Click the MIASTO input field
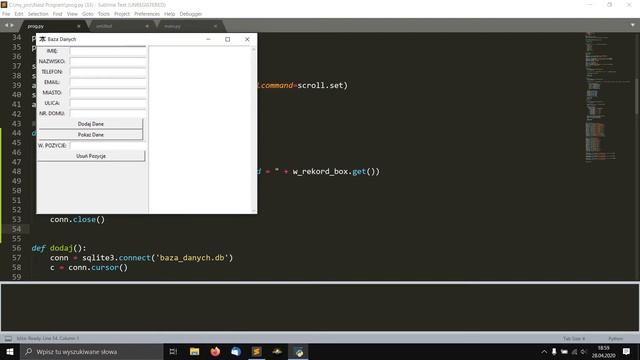This screenshot has height=360, width=640. [x=108, y=93]
